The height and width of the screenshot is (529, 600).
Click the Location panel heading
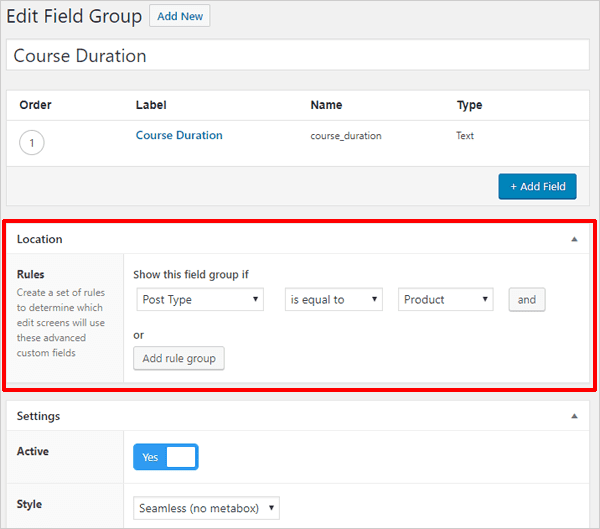tap(39, 239)
